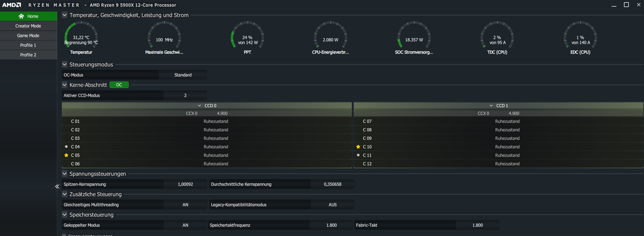Open Profile 1
The width and height of the screenshot is (644, 236).
28,45
